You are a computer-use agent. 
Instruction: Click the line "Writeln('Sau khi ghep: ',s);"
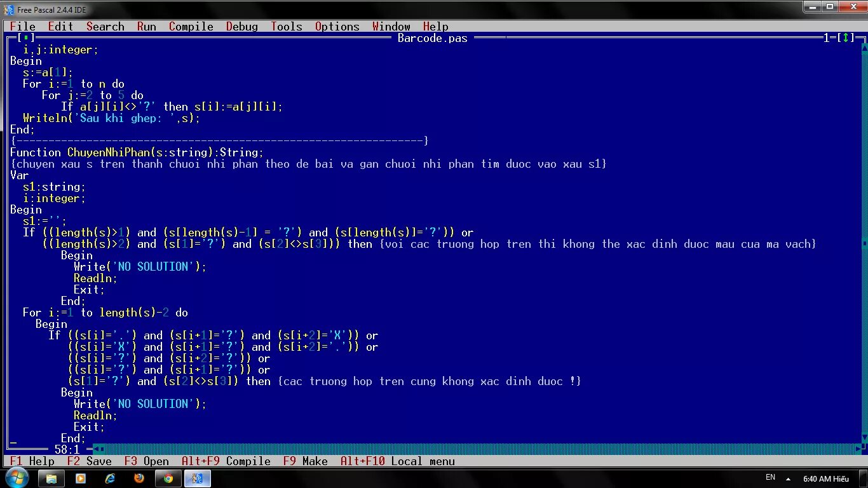click(112, 118)
